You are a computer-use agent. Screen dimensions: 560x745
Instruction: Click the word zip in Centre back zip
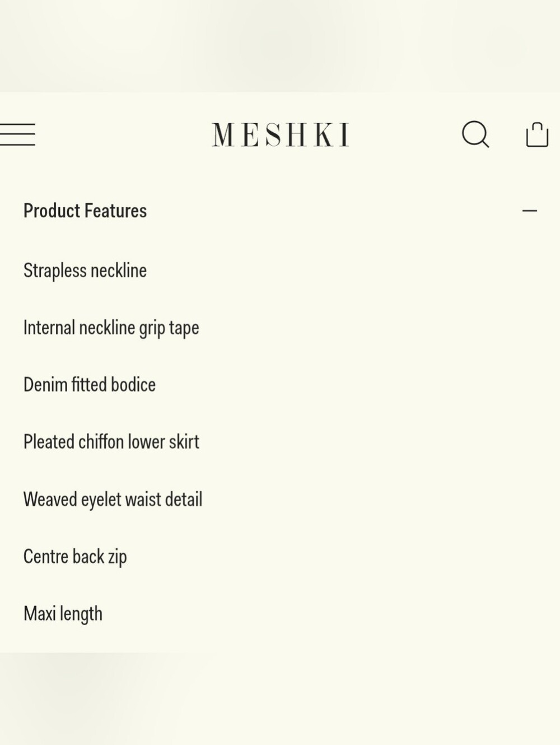click(x=118, y=557)
